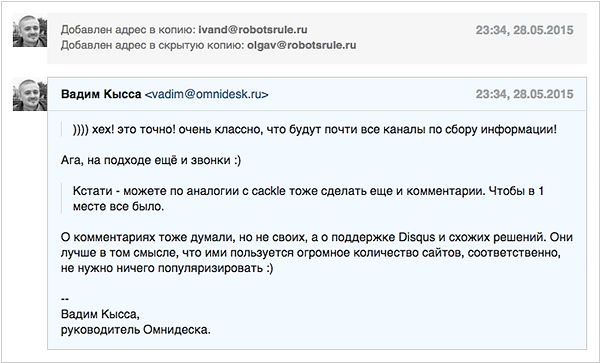Click the line 'не нужно ничего популяризировать :)'

[167, 268]
